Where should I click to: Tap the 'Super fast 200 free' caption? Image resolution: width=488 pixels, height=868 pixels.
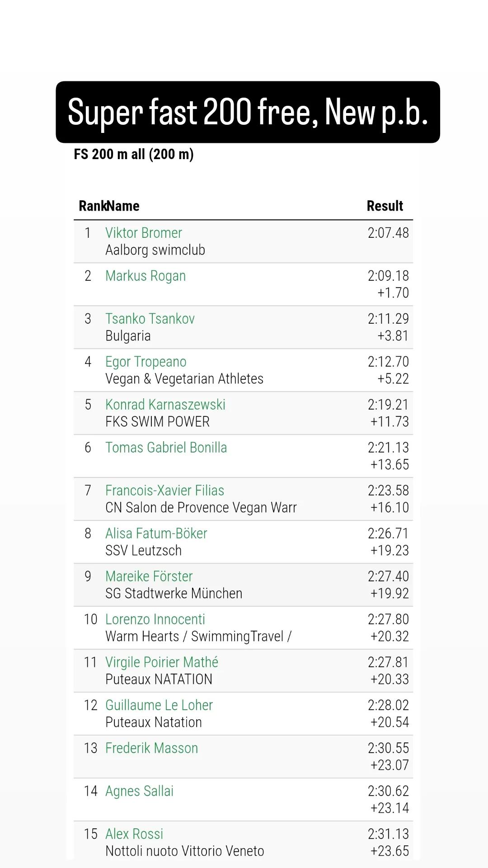pyautogui.click(x=248, y=112)
